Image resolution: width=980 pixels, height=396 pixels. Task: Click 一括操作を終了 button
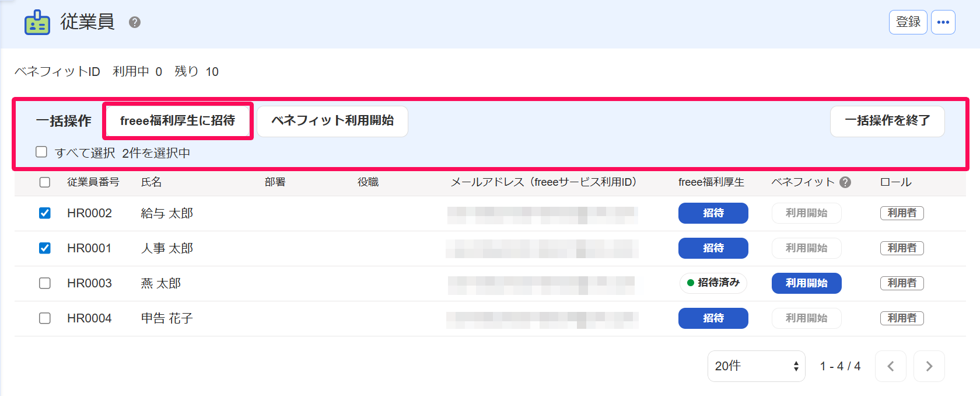pyautogui.click(x=887, y=121)
